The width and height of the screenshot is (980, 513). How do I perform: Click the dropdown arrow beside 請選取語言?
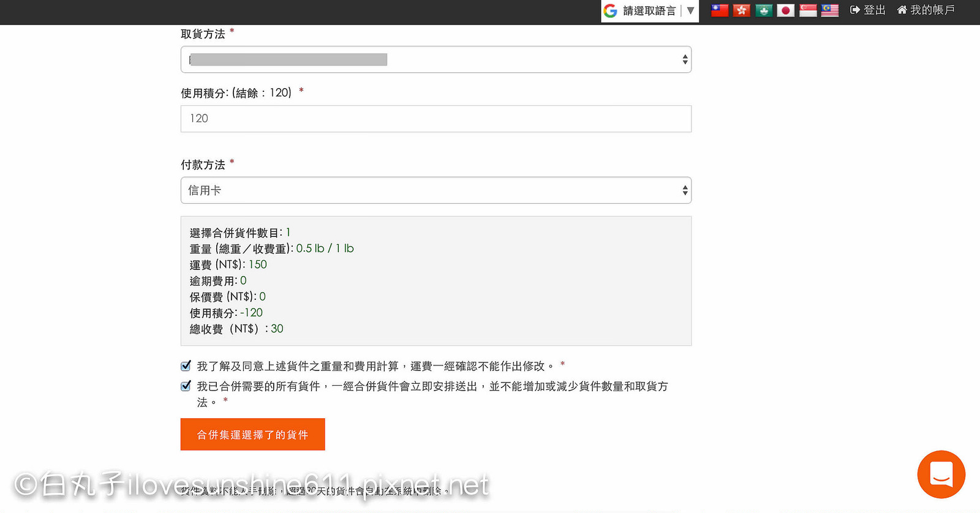(690, 10)
